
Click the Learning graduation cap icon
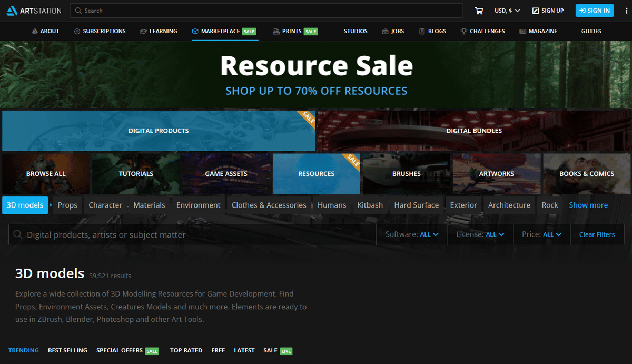click(143, 32)
